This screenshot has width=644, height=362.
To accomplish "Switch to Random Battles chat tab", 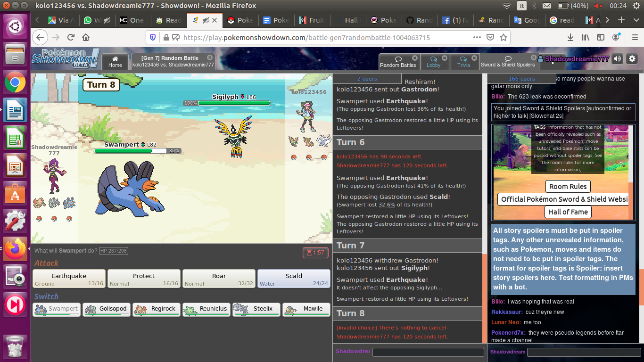I will tap(398, 61).
